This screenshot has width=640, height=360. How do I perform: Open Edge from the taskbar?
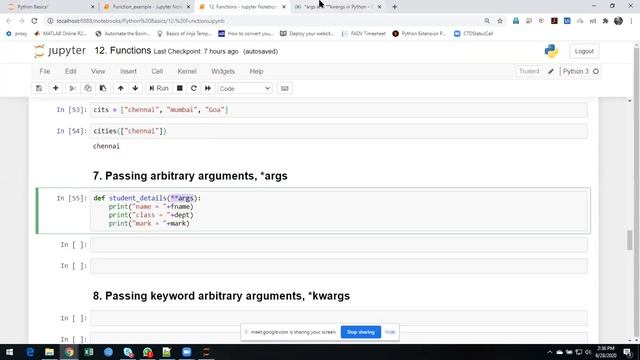[30, 352]
